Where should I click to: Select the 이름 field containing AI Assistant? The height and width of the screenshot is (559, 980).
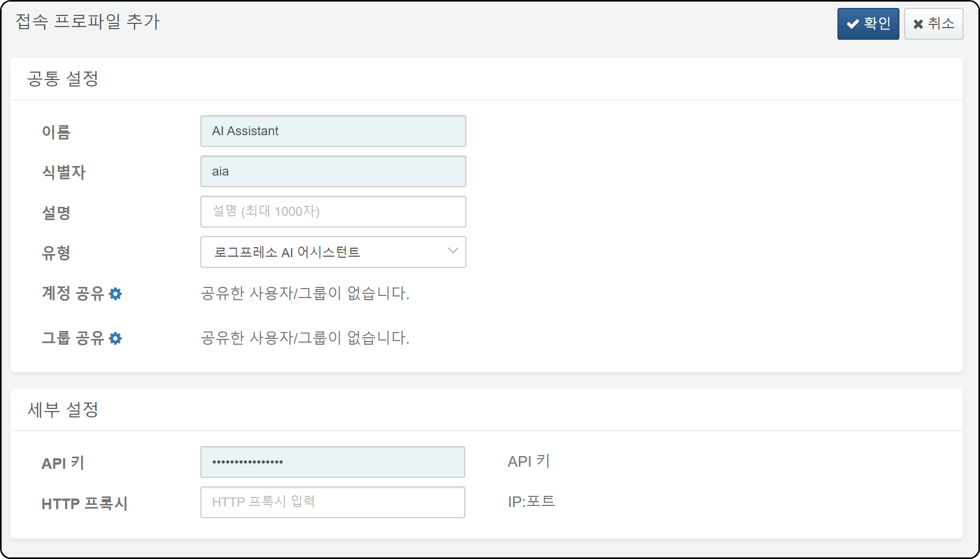click(333, 131)
